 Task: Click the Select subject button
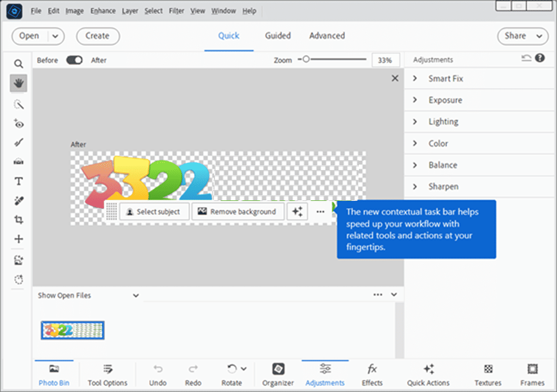click(154, 211)
